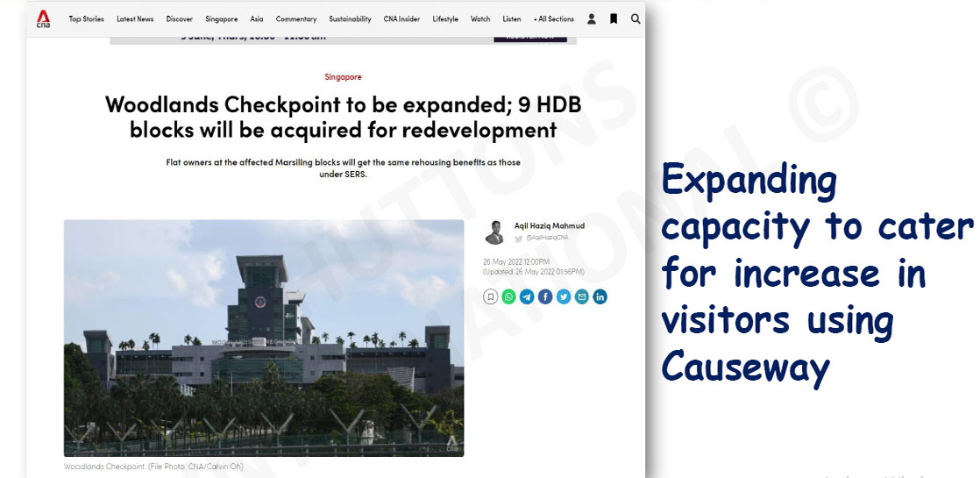Share article via WhatsApp icon
Viewport: 980px width, 478px height.
tap(508, 296)
